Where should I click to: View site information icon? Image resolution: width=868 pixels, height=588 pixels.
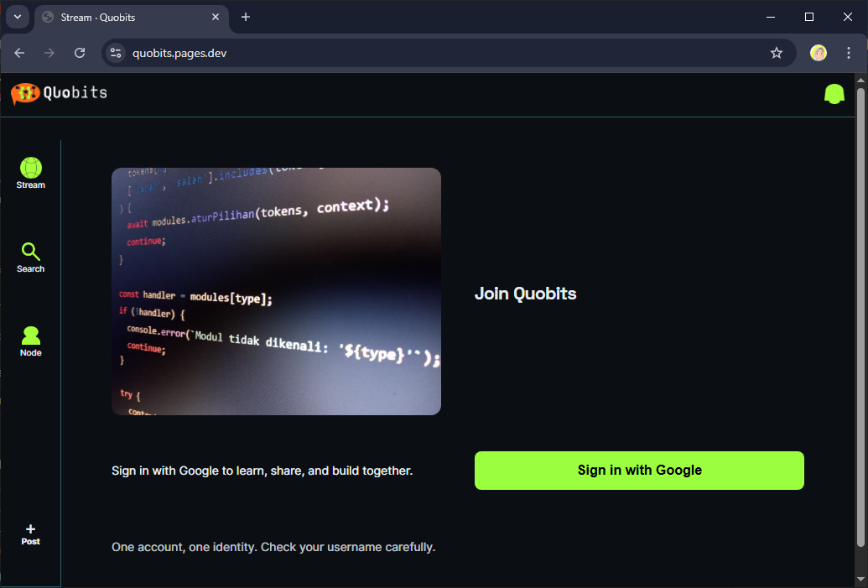(116, 53)
